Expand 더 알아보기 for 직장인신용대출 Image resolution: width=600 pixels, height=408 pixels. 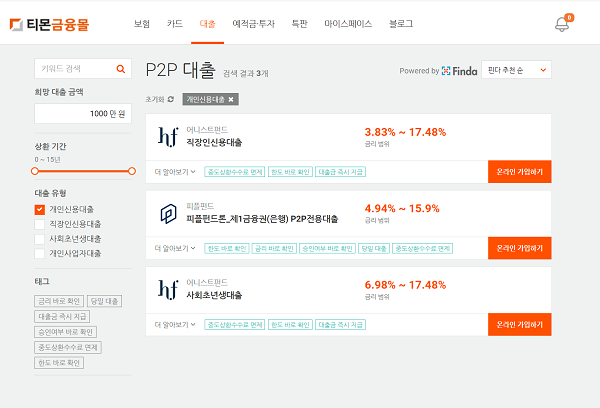click(174, 171)
